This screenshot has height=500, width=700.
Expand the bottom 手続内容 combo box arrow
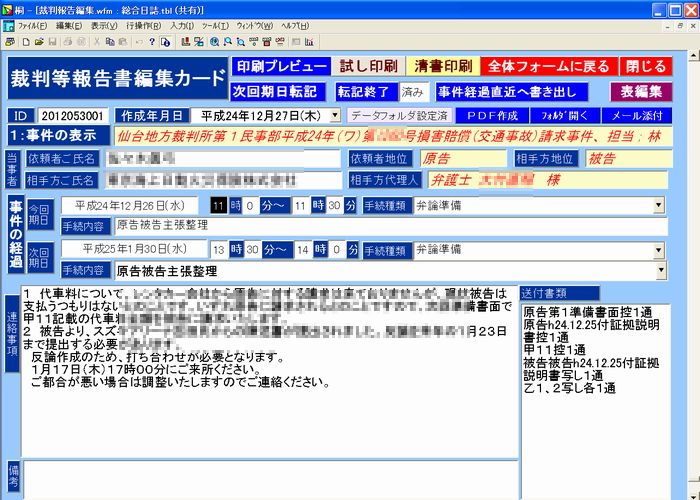point(659,270)
